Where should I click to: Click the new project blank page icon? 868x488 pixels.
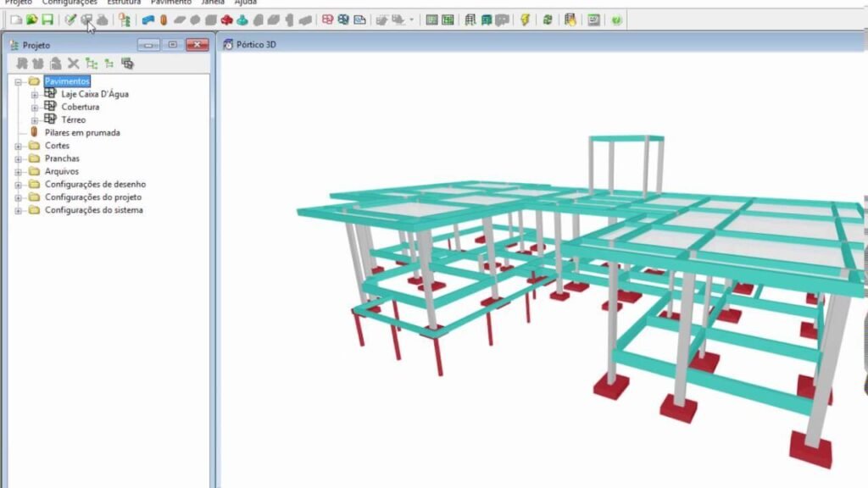(16, 20)
